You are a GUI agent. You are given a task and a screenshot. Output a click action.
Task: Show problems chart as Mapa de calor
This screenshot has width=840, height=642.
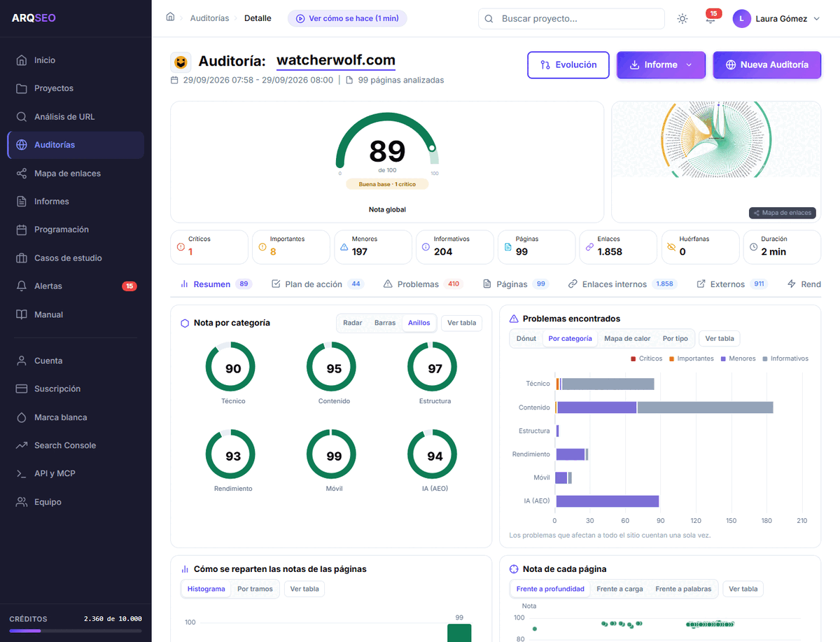pos(627,338)
